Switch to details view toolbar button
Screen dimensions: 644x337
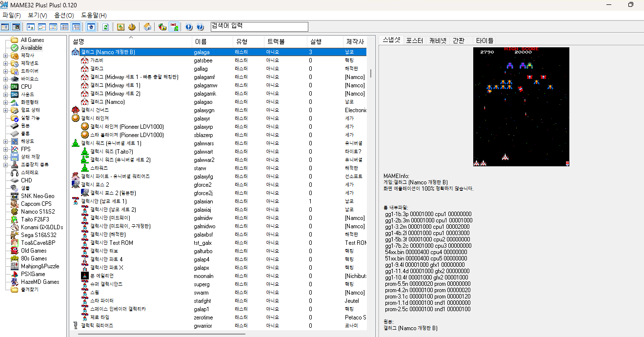click(65, 27)
